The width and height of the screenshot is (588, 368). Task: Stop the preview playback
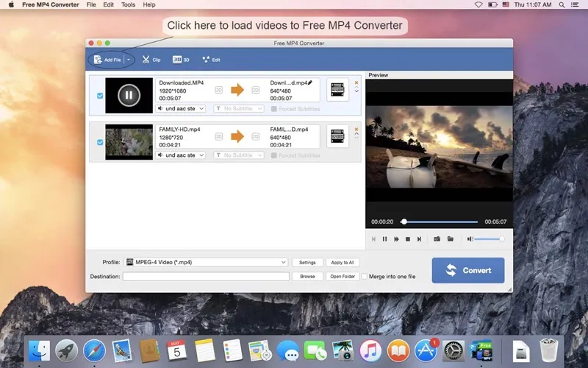[x=408, y=239]
